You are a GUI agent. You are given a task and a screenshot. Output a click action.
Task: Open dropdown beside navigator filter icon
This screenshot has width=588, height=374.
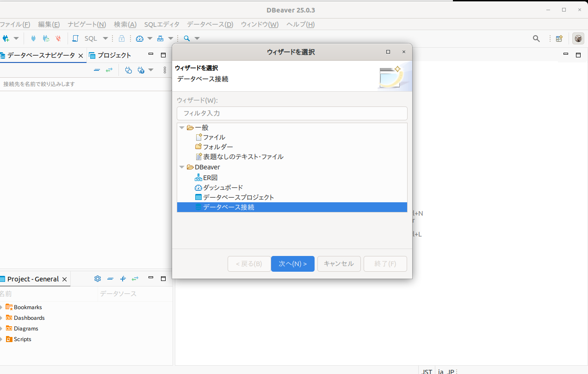coord(151,70)
